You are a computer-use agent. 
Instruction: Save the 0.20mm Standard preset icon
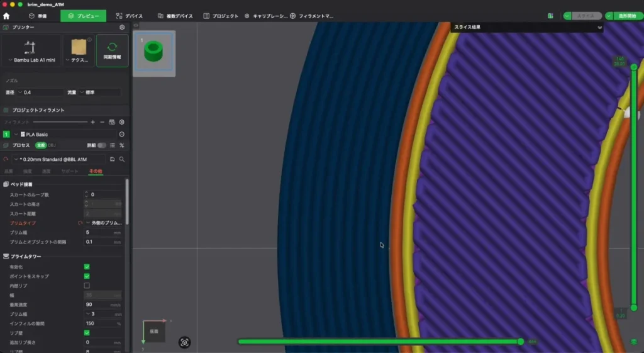point(112,159)
